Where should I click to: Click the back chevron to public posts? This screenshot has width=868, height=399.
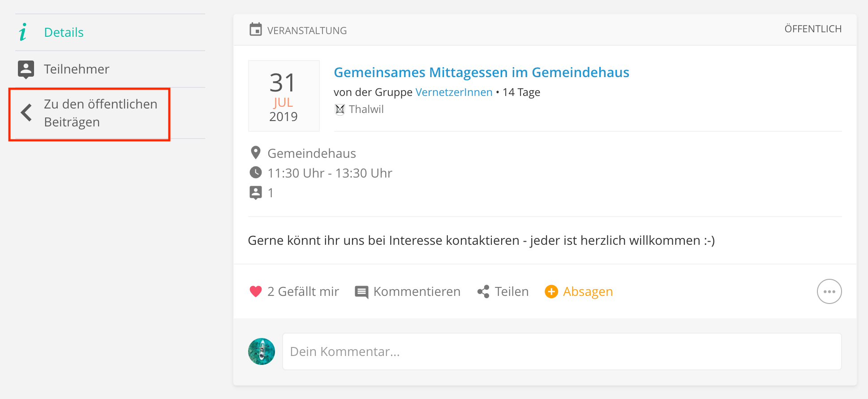tap(27, 113)
